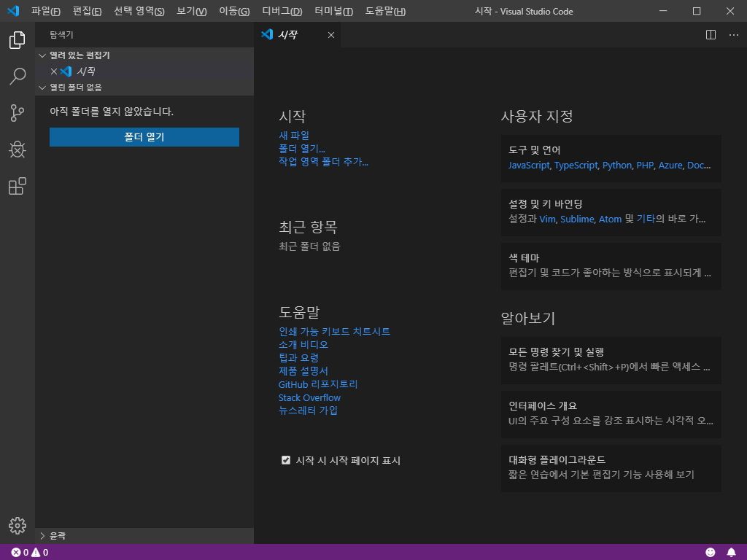Close the 시작 tab with its X
This screenshot has height=560, width=747.
(x=330, y=35)
